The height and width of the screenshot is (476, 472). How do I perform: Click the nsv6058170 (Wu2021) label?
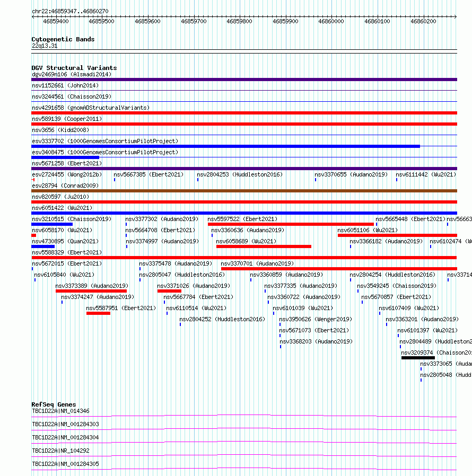pyautogui.click(x=62, y=231)
